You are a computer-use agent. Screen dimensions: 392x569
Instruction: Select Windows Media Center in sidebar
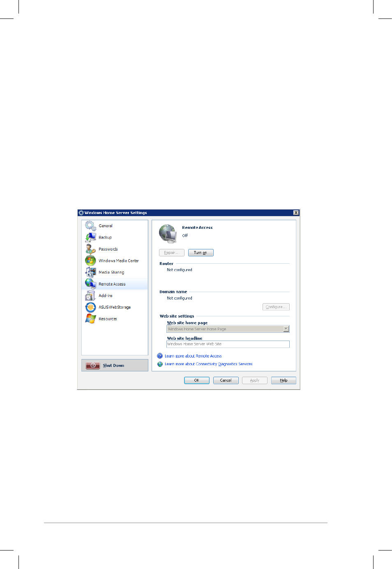click(x=115, y=260)
